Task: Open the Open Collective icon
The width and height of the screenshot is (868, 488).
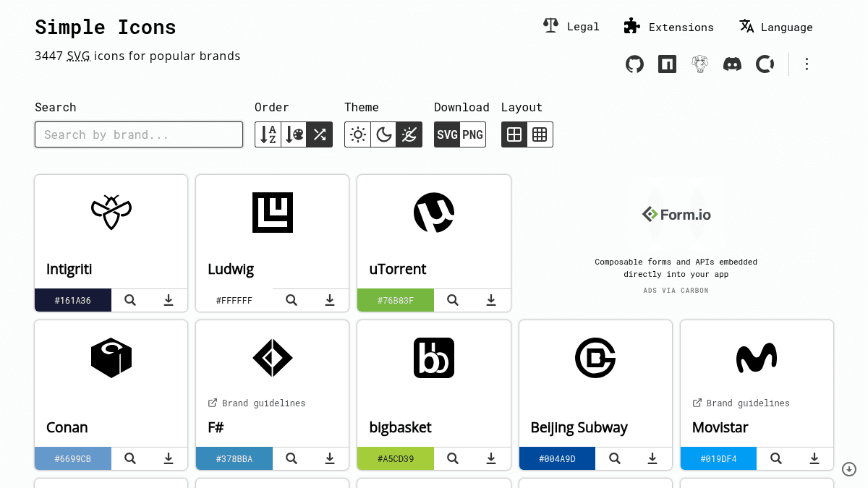Action: [x=765, y=64]
